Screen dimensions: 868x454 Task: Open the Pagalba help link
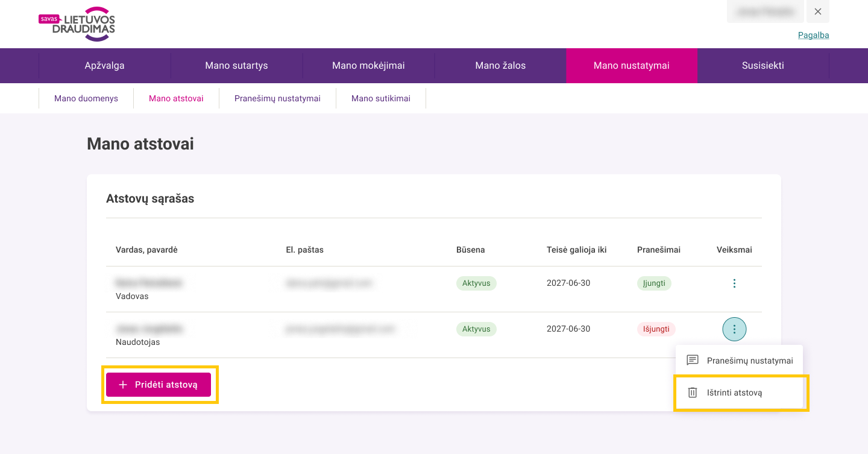pos(813,35)
